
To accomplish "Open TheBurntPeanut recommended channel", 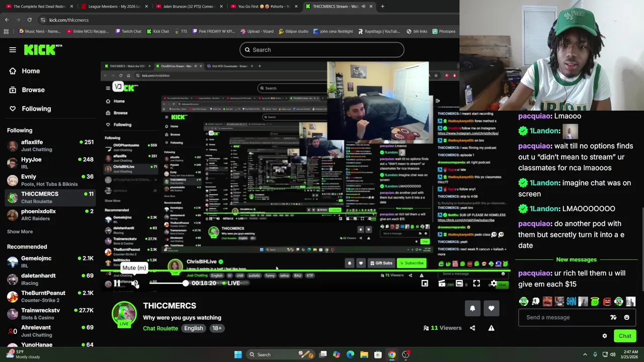I will (x=50, y=296).
